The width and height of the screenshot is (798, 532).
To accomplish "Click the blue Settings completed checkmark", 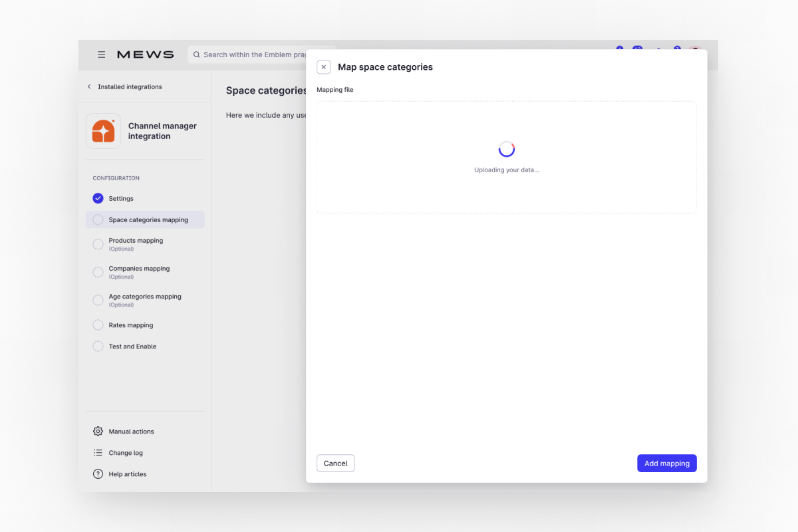I will click(98, 198).
